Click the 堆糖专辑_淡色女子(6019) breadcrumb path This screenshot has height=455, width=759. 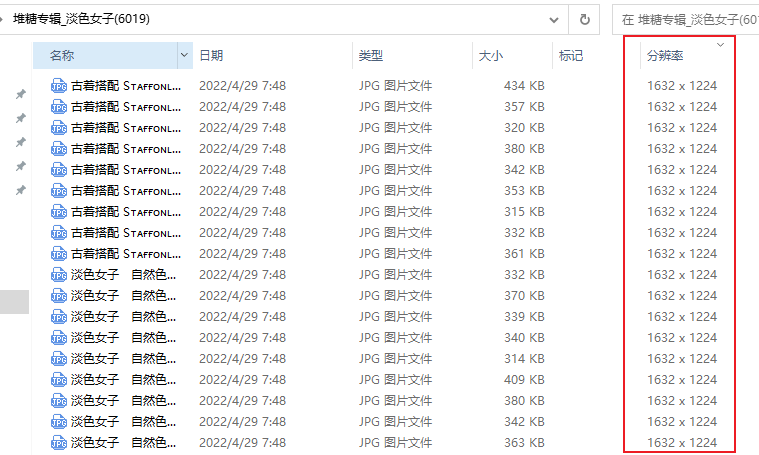point(81,19)
